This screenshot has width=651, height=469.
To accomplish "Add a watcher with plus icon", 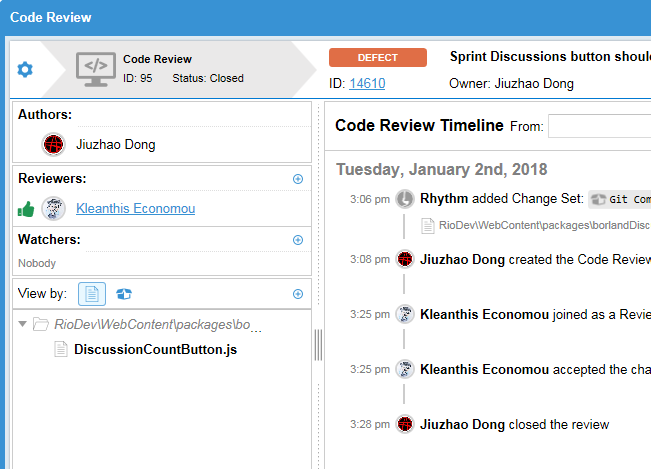I will [297, 240].
